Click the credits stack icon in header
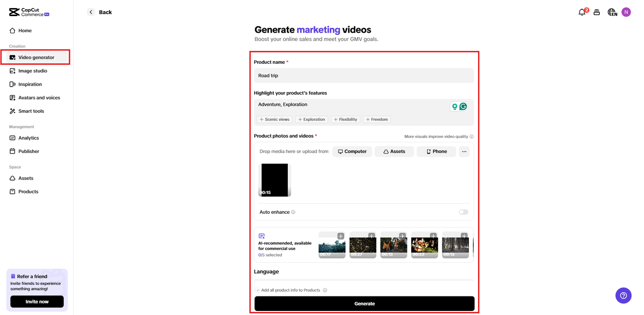Screen dimensions: 644x315 pos(597,12)
